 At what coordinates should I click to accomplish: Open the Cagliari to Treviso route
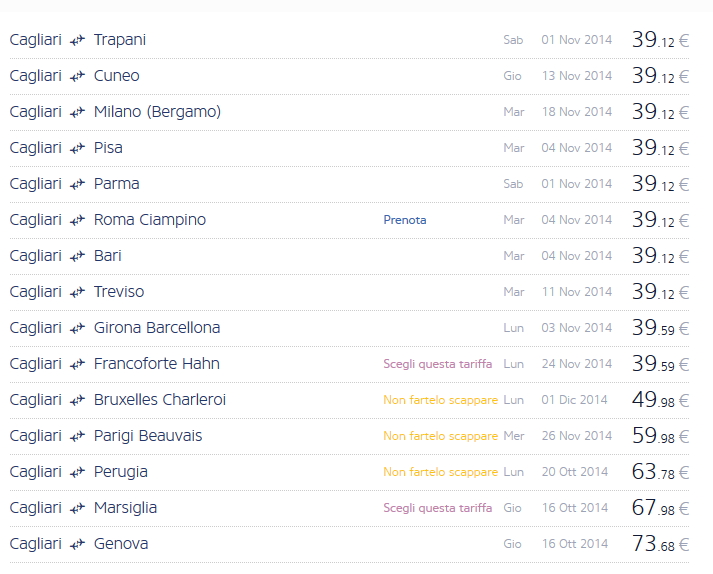[x=118, y=292]
